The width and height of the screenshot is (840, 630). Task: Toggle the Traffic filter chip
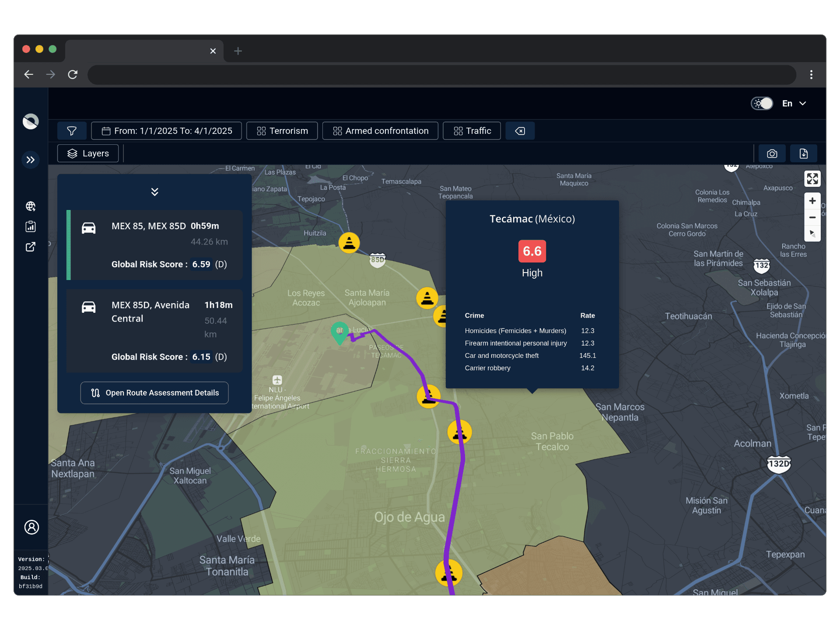[472, 131]
